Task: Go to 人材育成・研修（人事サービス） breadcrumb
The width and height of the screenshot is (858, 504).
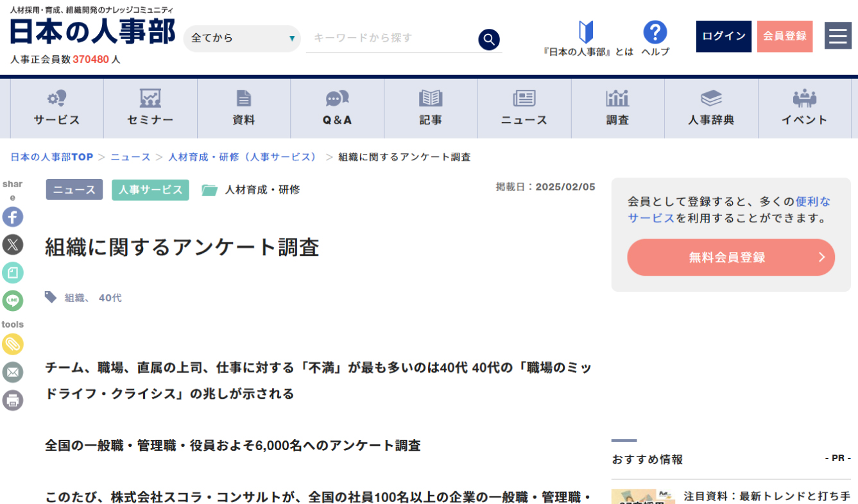Action: [x=245, y=157]
